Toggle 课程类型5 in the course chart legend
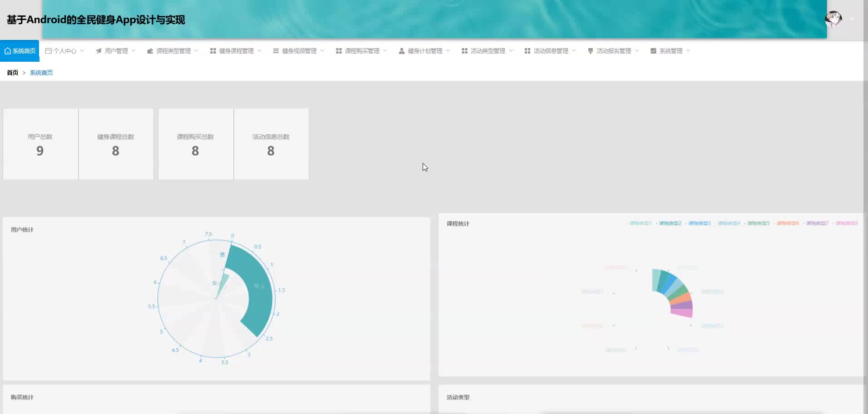The image size is (868, 414). click(x=757, y=223)
